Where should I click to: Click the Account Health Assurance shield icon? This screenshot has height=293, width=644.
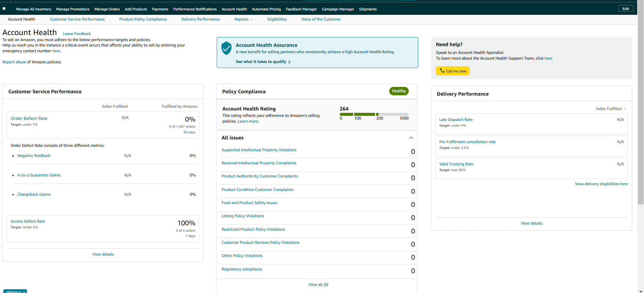(226, 48)
